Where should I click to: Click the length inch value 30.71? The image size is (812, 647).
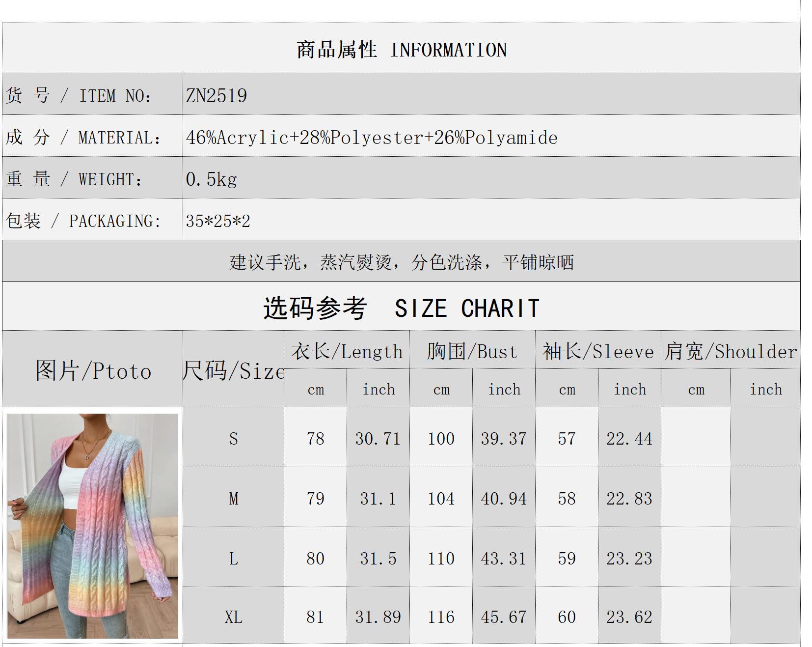378,438
